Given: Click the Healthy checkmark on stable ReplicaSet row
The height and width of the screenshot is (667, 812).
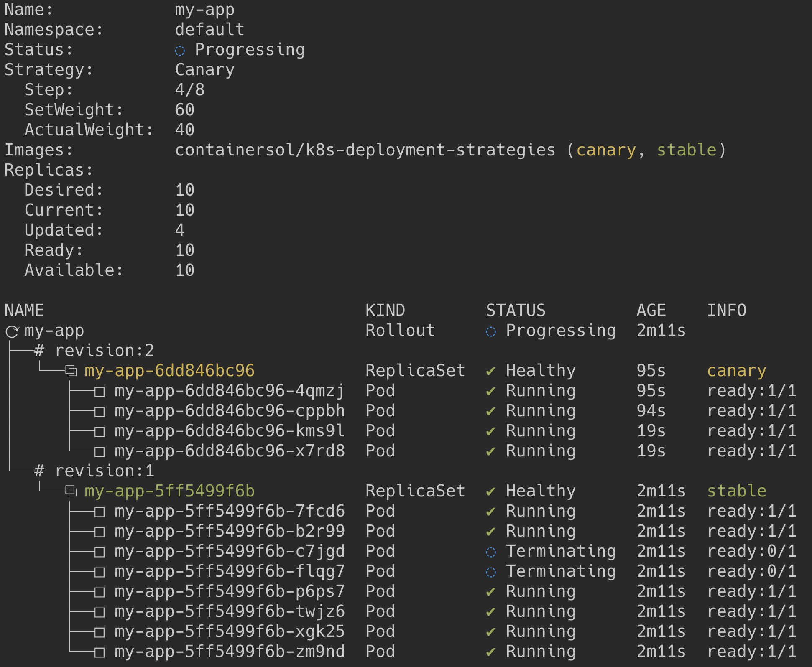Looking at the screenshot, I should click(491, 491).
